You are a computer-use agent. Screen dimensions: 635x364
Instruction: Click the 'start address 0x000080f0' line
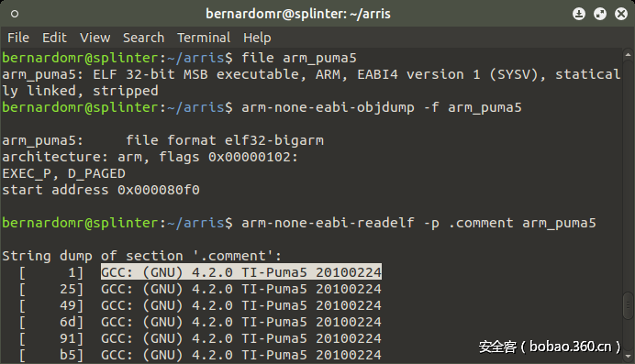(x=101, y=190)
